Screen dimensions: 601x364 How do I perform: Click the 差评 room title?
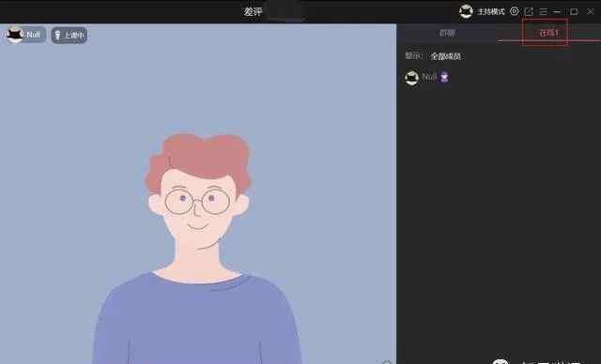254,12
